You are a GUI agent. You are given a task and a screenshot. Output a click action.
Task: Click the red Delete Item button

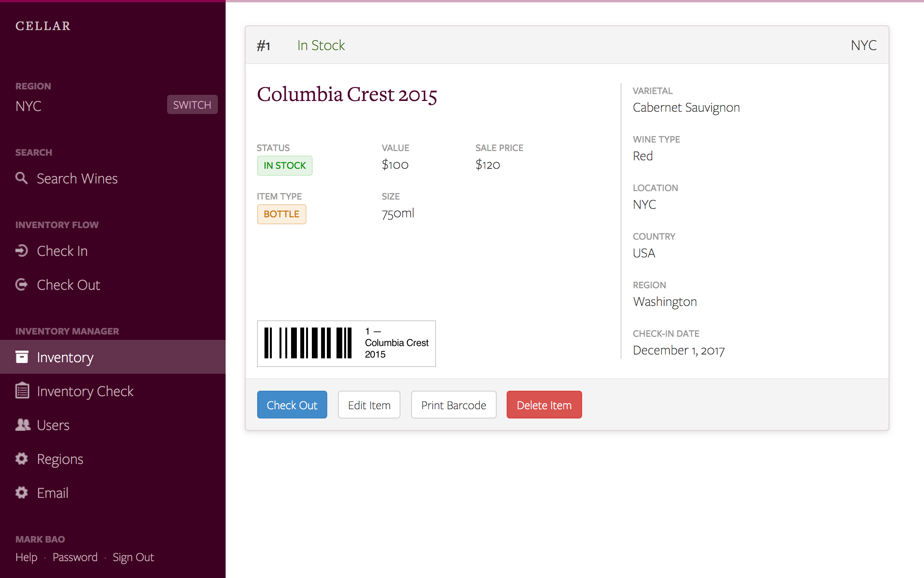[544, 405]
